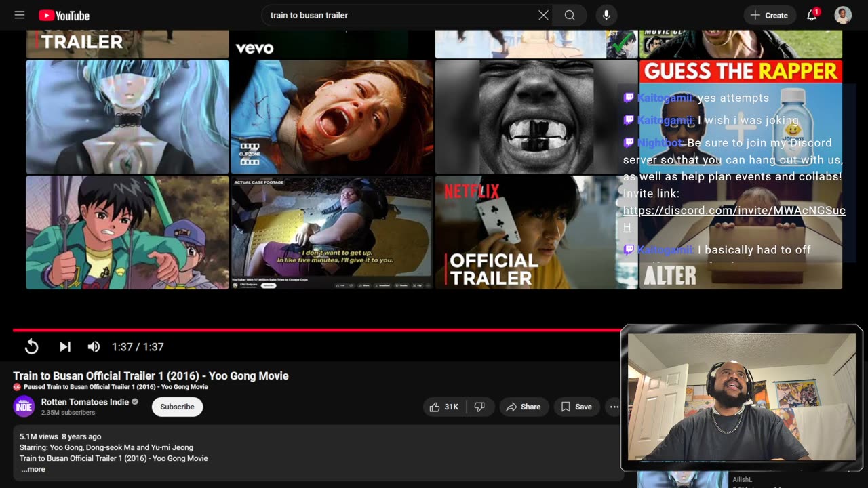The image size is (868, 488).
Task: Open the Rotten Tomatoes Indie channel name
Action: coord(85,402)
